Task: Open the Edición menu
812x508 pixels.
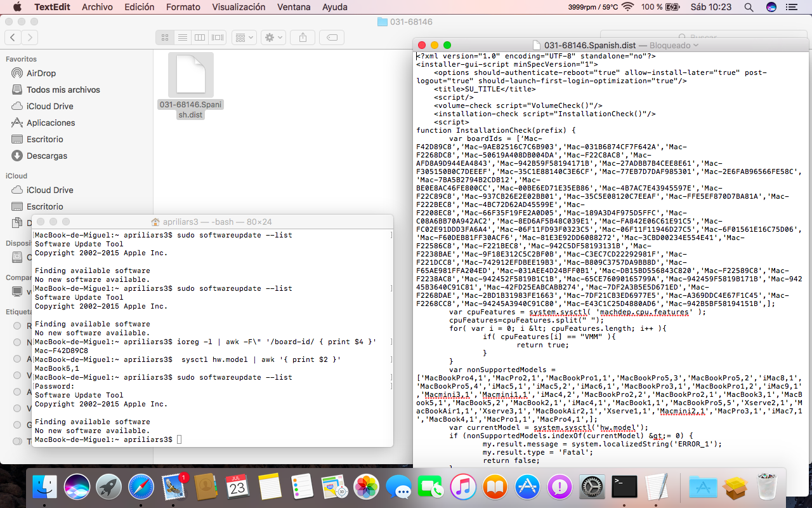Action: [x=139, y=7]
